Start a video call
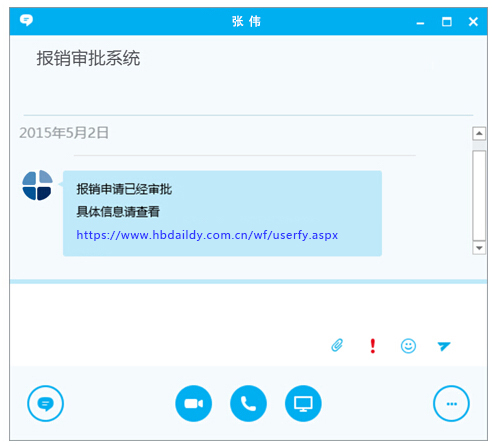492x446 pixels. click(193, 403)
